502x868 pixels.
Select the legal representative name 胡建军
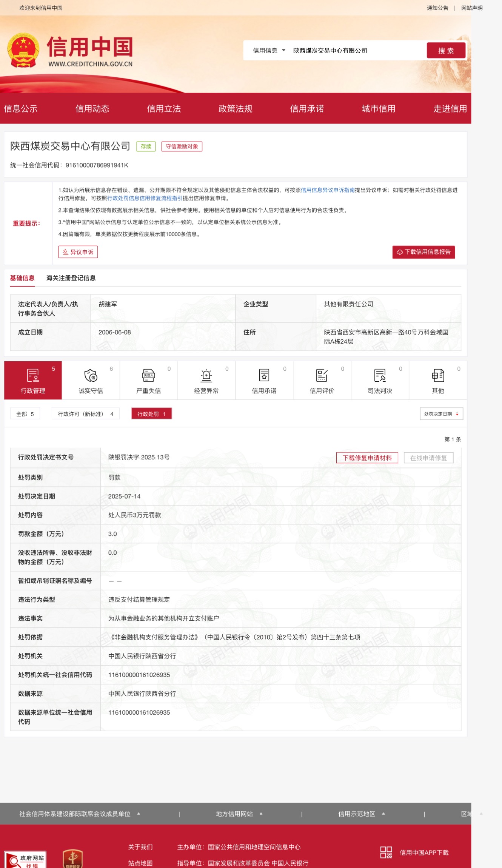click(x=108, y=304)
